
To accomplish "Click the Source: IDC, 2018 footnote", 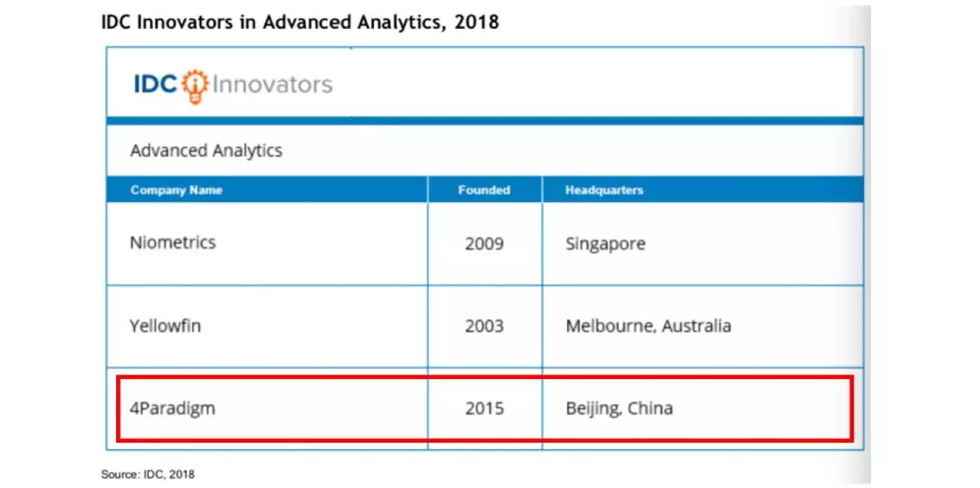I will pyautogui.click(x=147, y=474).
